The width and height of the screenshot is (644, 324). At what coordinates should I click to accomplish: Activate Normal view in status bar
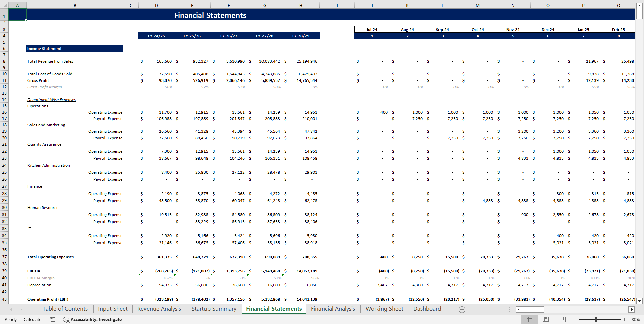pyautogui.click(x=529, y=319)
